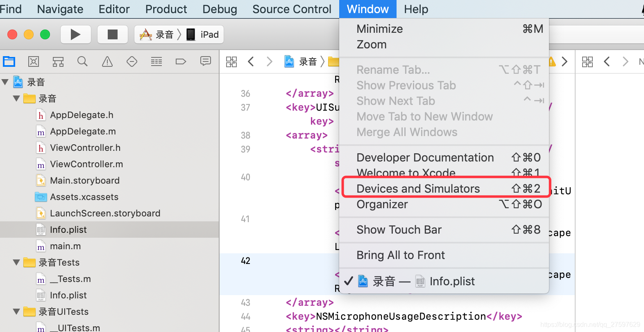Go forward in editor history
The height and width of the screenshot is (332, 644).
269,62
